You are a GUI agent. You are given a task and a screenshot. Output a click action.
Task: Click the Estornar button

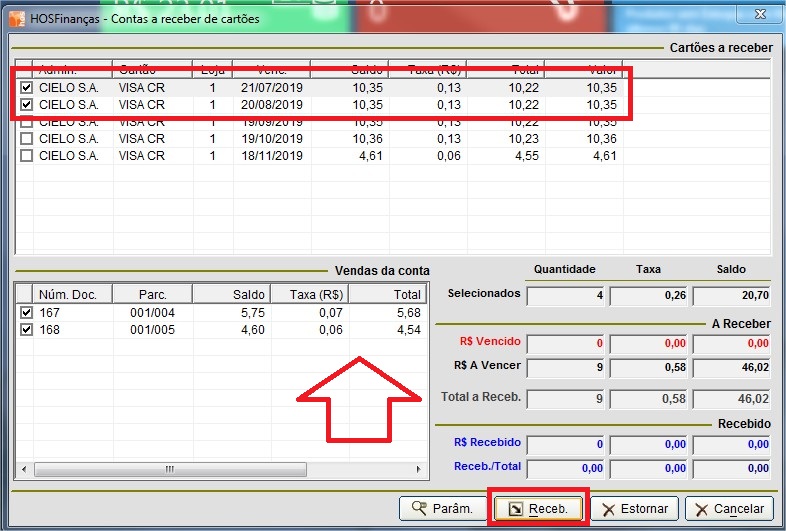coord(635,508)
